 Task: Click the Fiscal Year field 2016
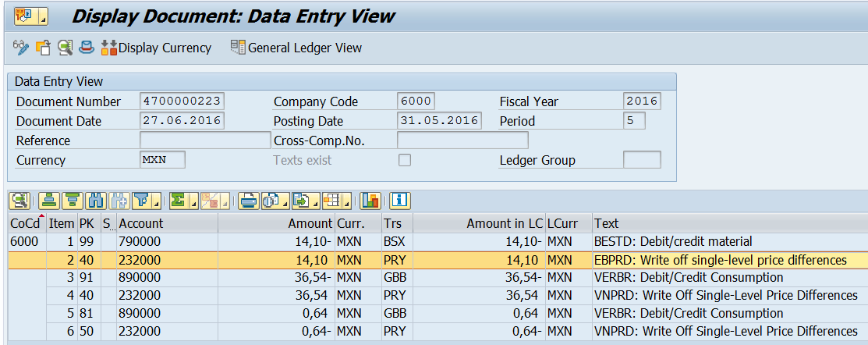tap(642, 101)
